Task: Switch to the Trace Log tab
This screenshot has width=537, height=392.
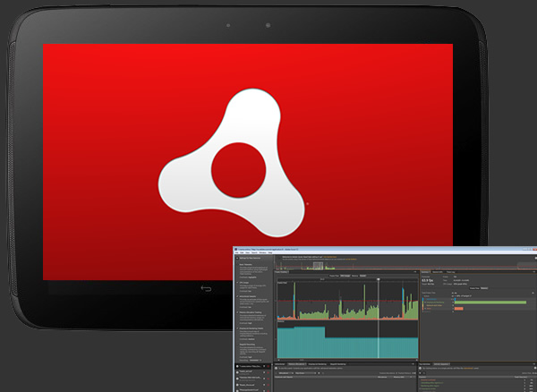Action: [x=450, y=272]
